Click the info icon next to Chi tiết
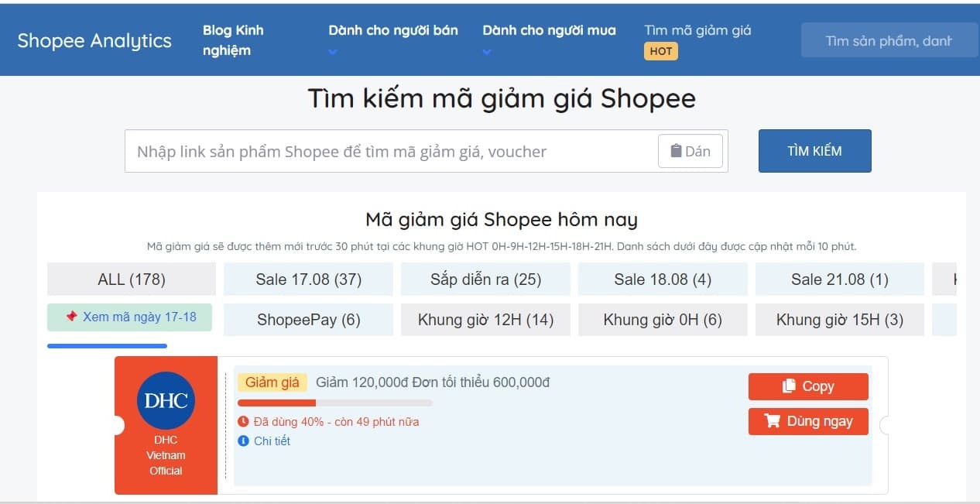The image size is (980, 504). tap(243, 441)
